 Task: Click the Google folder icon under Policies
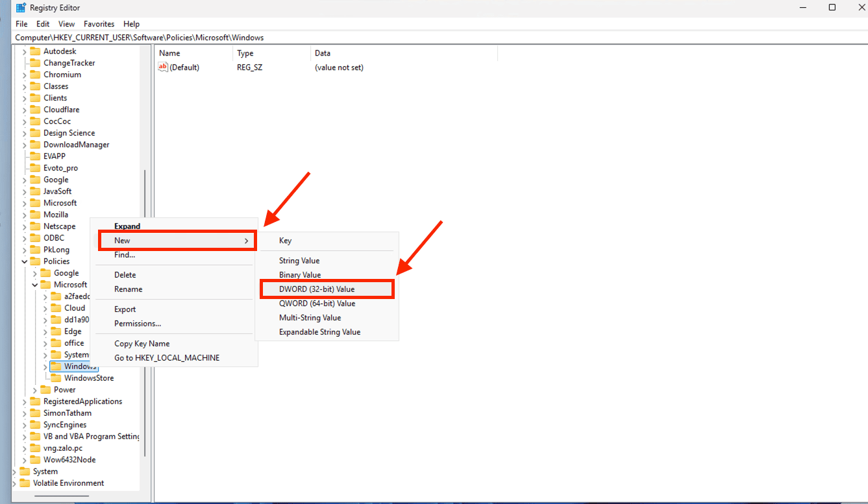47,272
